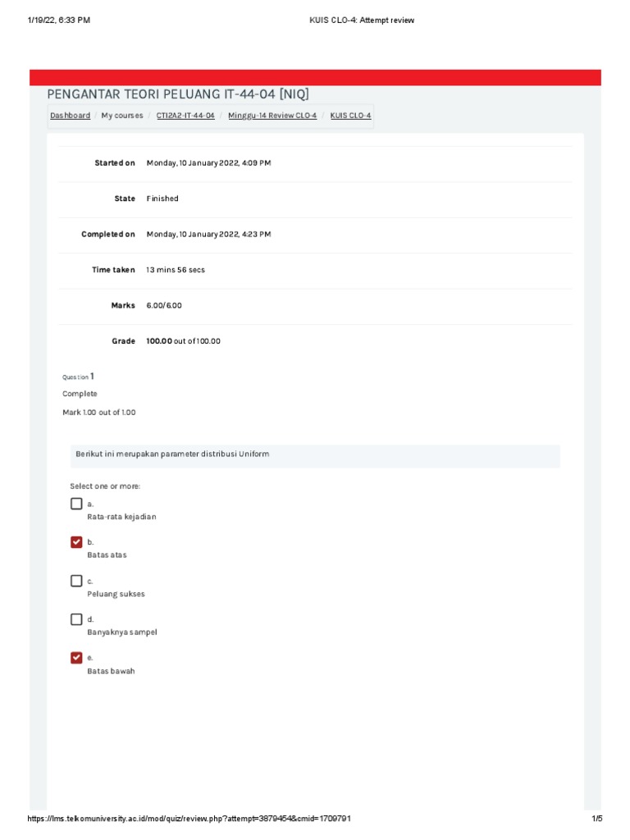Select the 'Banyaknya sampel' answer label
The height and width of the screenshot is (840, 630).
pyautogui.click(x=121, y=632)
